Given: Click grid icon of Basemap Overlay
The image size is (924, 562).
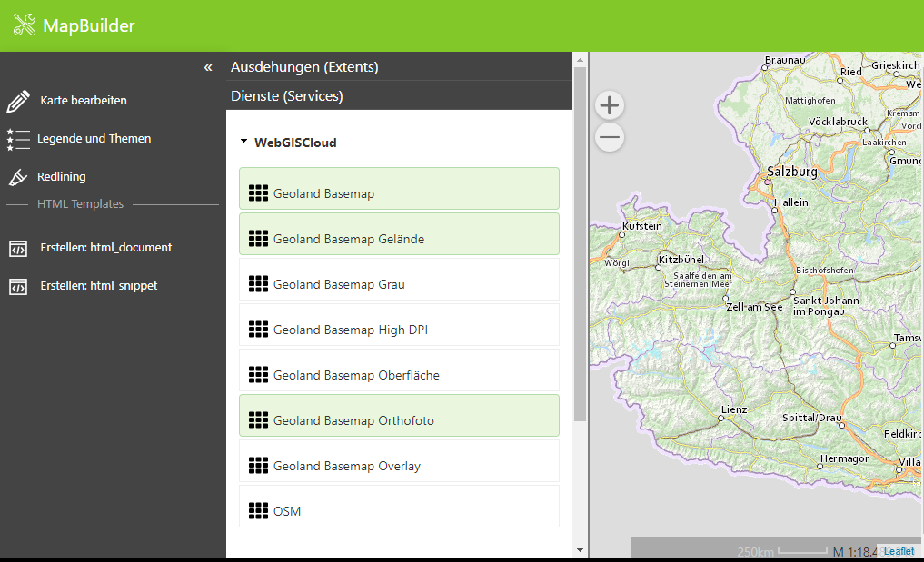Looking at the screenshot, I should (258, 465).
